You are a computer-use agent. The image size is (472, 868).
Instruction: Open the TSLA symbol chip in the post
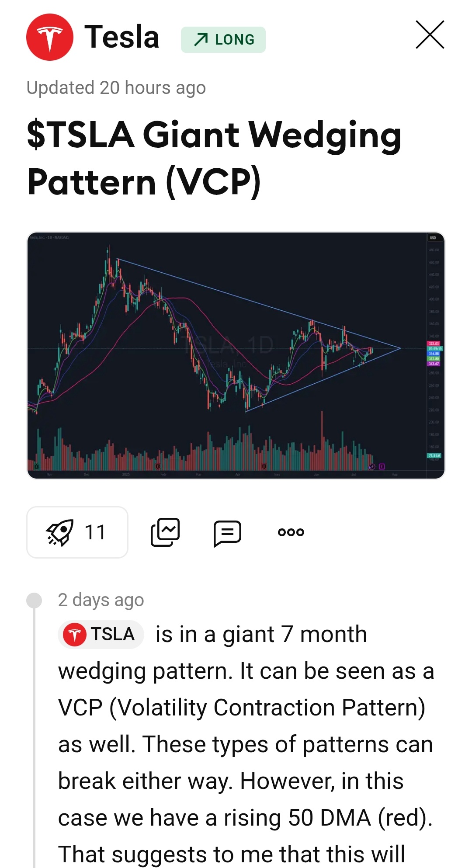click(101, 634)
